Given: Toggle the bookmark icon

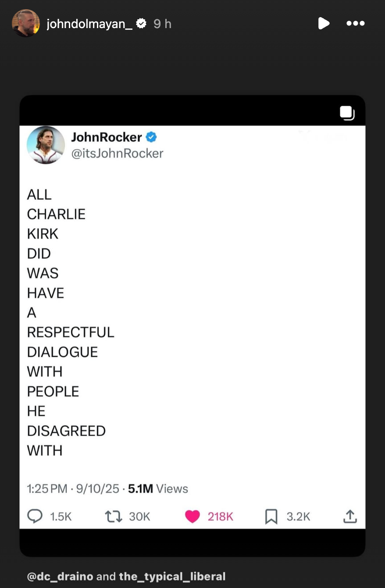Looking at the screenshot, I should coord(271,516).
